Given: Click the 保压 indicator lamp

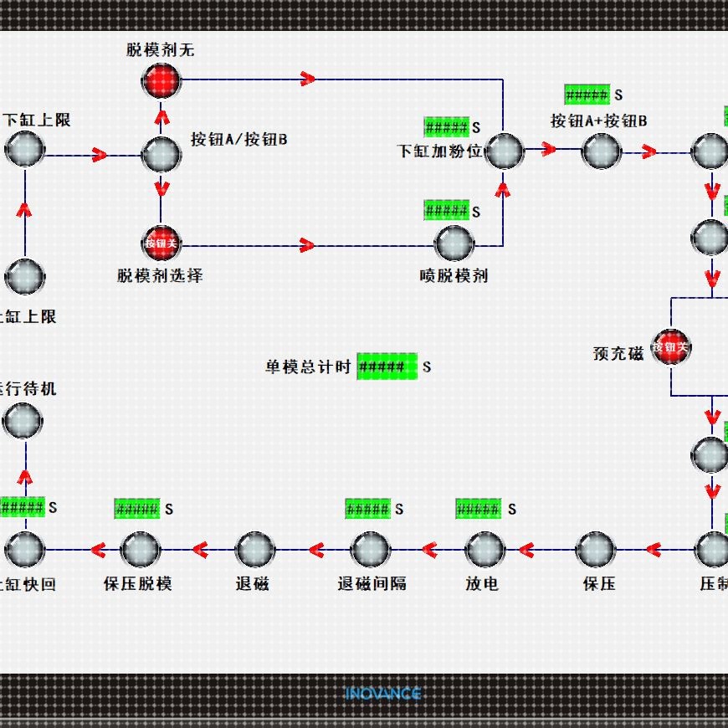Looking at the screenshot, I should tap(596, 550).
